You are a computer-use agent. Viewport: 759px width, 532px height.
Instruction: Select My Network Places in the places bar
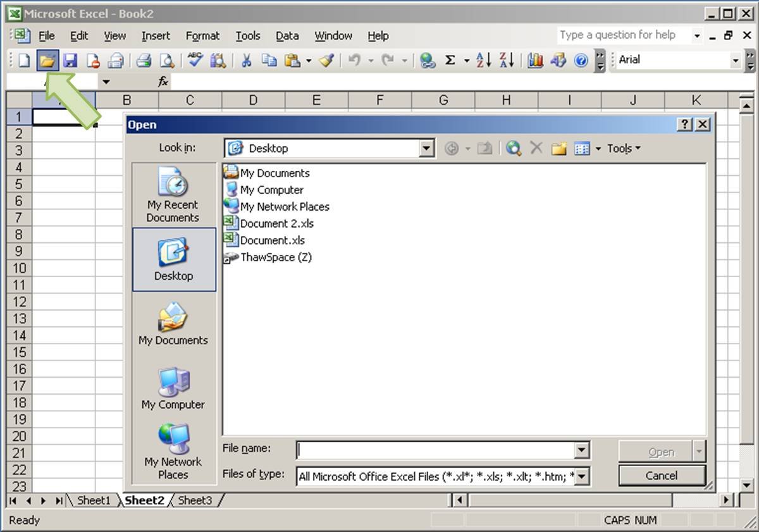pyautogui.click(x=173, y=452)
